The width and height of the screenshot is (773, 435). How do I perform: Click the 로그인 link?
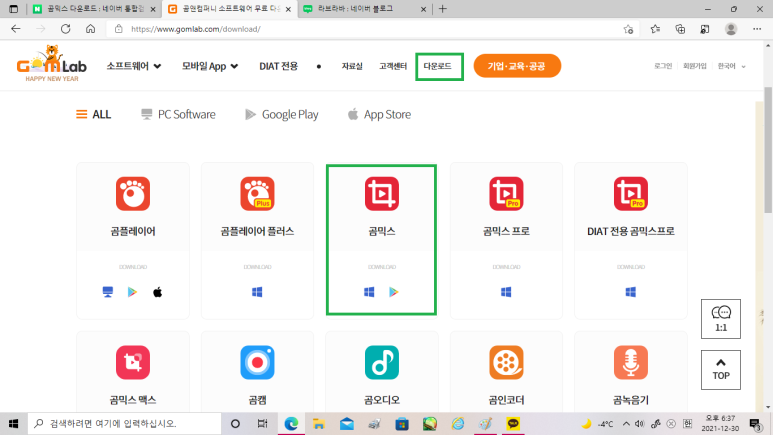(x=663, y=66)
